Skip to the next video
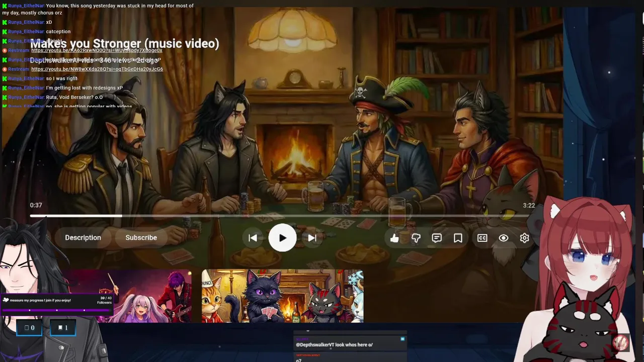The width and height of the screenshot is (644, 362). coord(312,238)
